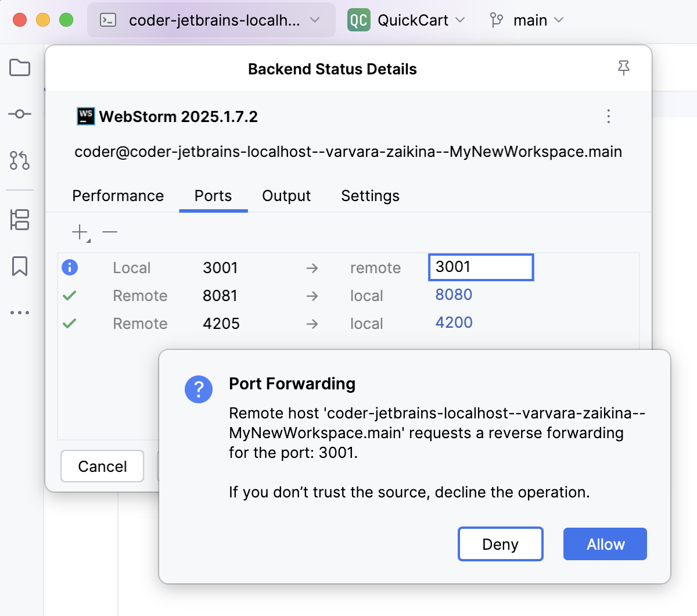Screen dimensions: 697x616
Task: Select the Remote 4205 port value
Action: point(221,324)
